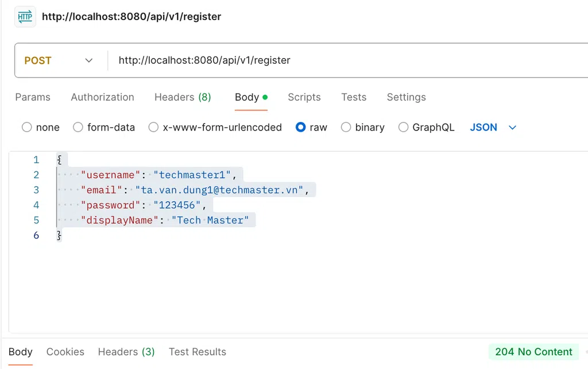Choose the form-data radio button
Image resolution: width=588 pixels, height=369 pixels.
point(78,127)
